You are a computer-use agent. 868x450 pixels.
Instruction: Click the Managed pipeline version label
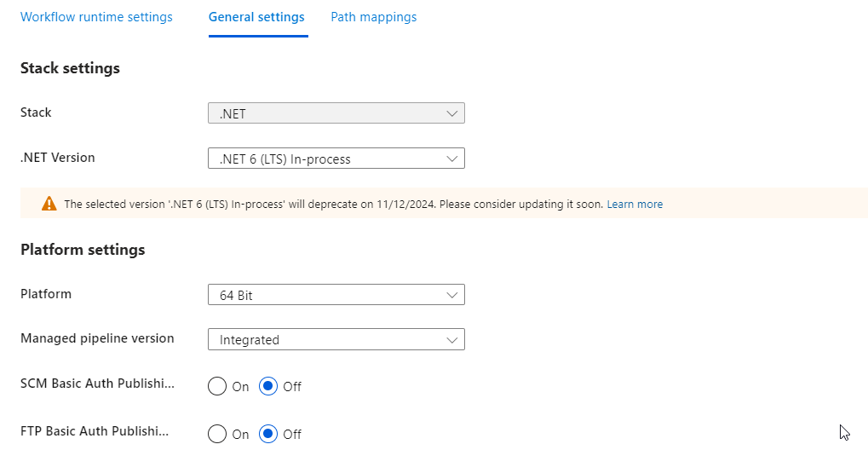pyautogui.click(x=97, y=338)
